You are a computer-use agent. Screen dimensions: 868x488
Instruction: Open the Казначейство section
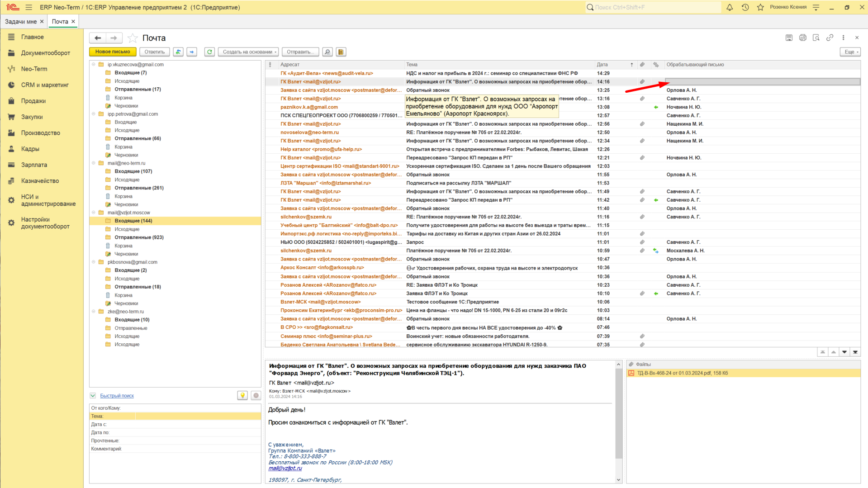click(x=40, y=181)
